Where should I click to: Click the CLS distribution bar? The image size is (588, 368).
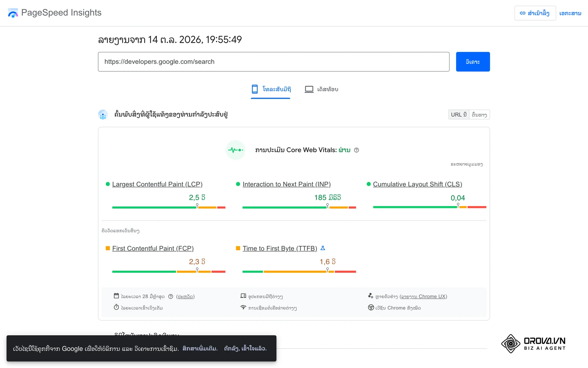coord(430,207)
